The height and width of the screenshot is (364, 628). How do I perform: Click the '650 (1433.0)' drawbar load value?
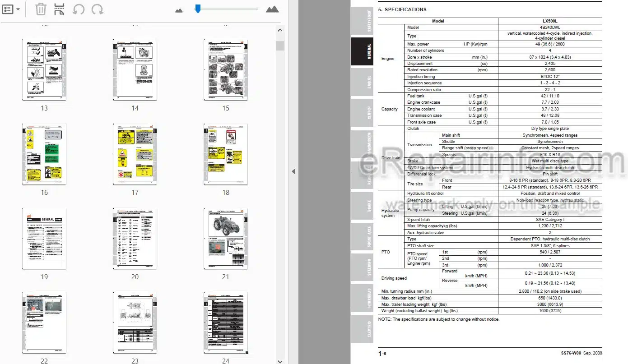click(550, 298)
